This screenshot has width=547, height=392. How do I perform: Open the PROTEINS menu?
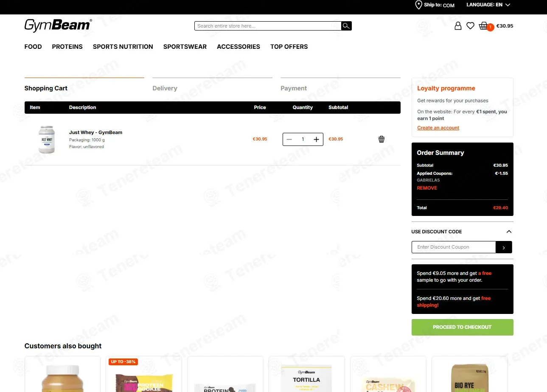click(67, 47)
